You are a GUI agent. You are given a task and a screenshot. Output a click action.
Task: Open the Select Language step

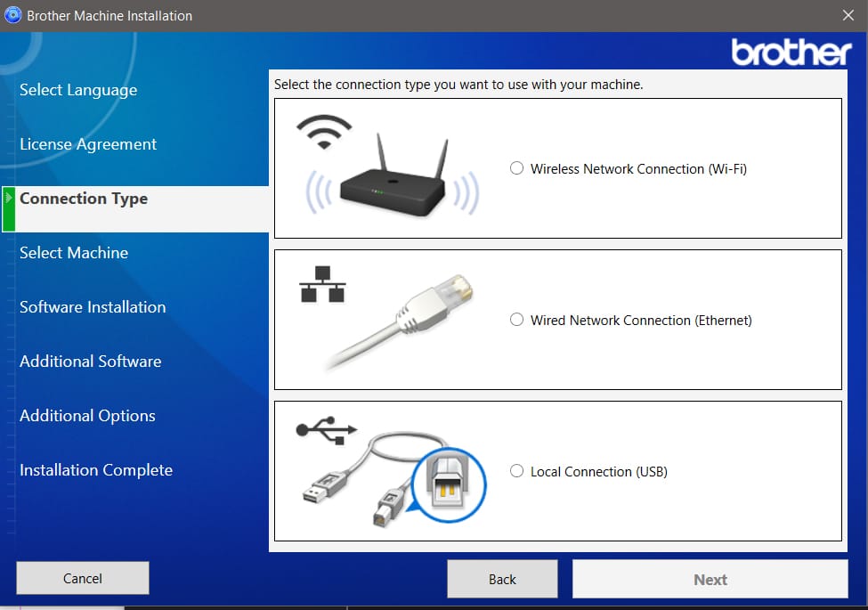tap(78, 90)
